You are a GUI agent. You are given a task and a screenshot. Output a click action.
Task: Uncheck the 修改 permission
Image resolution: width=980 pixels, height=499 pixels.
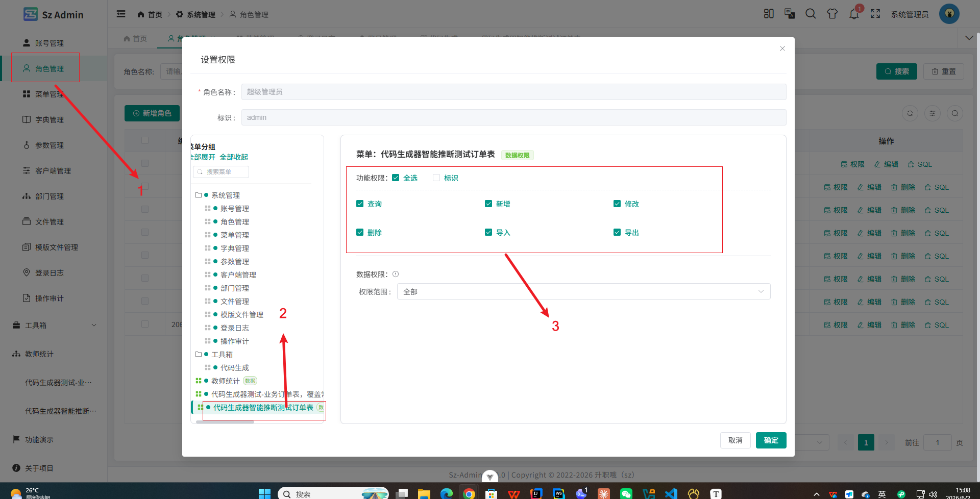point(617,204)
